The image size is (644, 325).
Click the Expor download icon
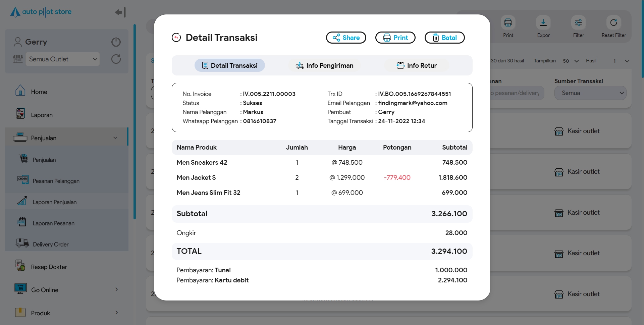tap(543, 23)
